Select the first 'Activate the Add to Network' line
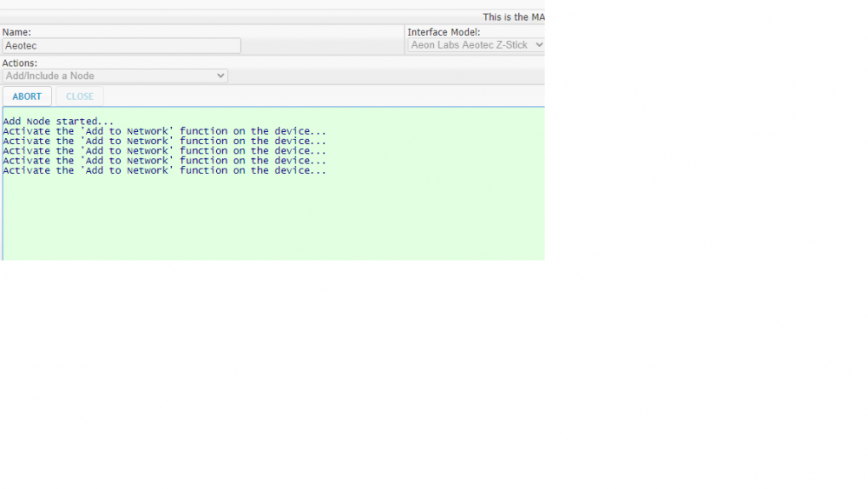The width and height of the screenshot is (868, 489). click(164, 131)
